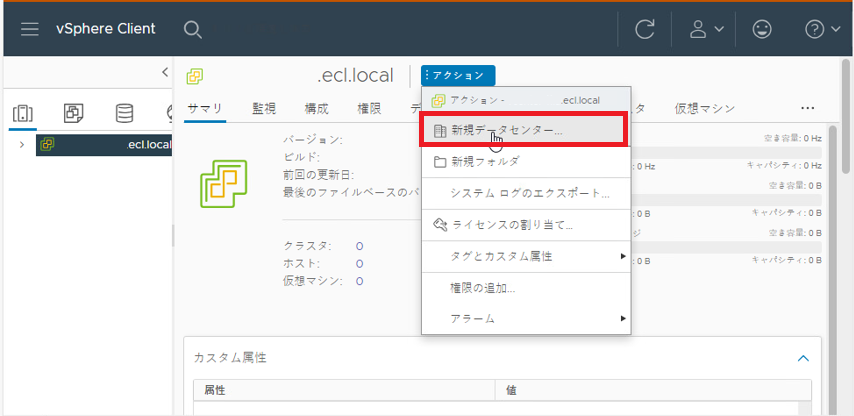Switch to the 監視 tab
The image size is (854, 416).
pos(264,108)
